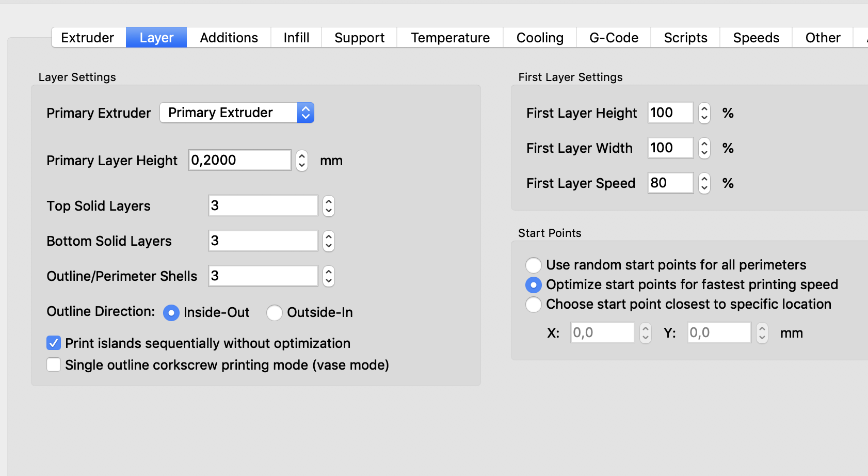This screenshot has height=476, width=868.
Task: Go to the G-Code tab
Action: (x=614, y=38)
